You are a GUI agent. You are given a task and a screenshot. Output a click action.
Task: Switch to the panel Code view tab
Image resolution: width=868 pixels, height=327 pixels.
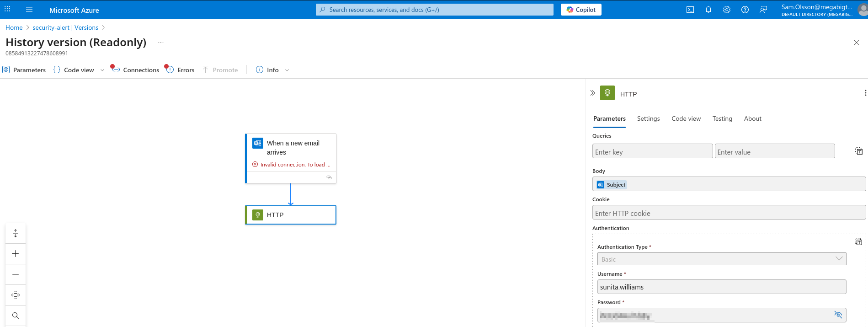pyautogui.click(x=686, y=118)
